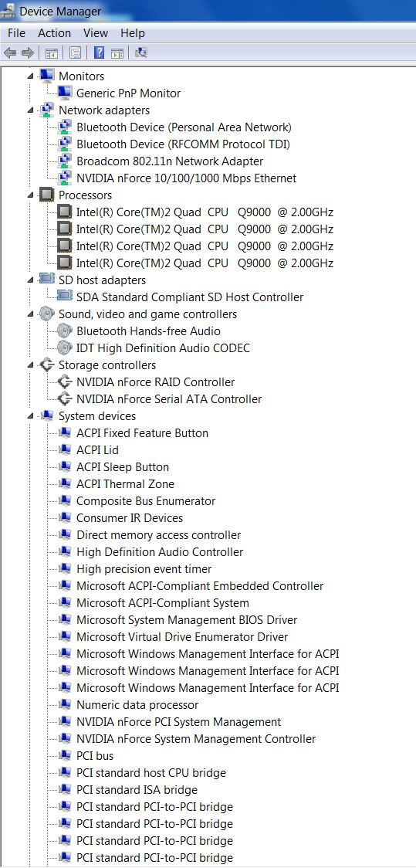
Task: Click the Generic PnP Monitor icon
Action: click(65, 93)
